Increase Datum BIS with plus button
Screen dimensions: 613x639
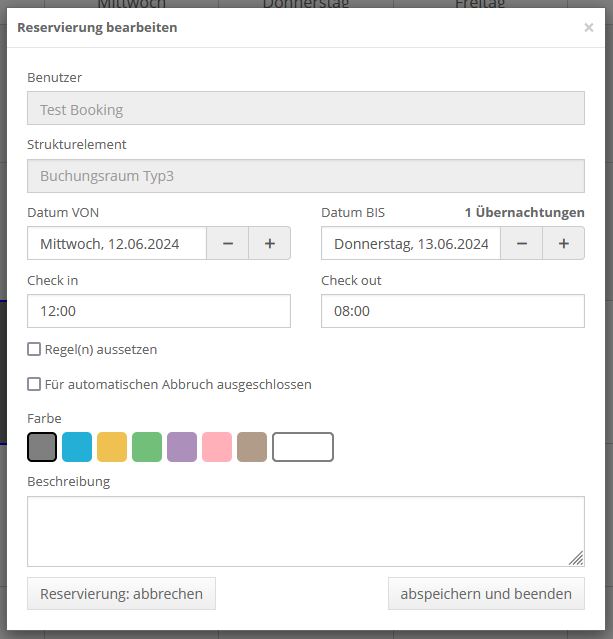pos(564,244)
